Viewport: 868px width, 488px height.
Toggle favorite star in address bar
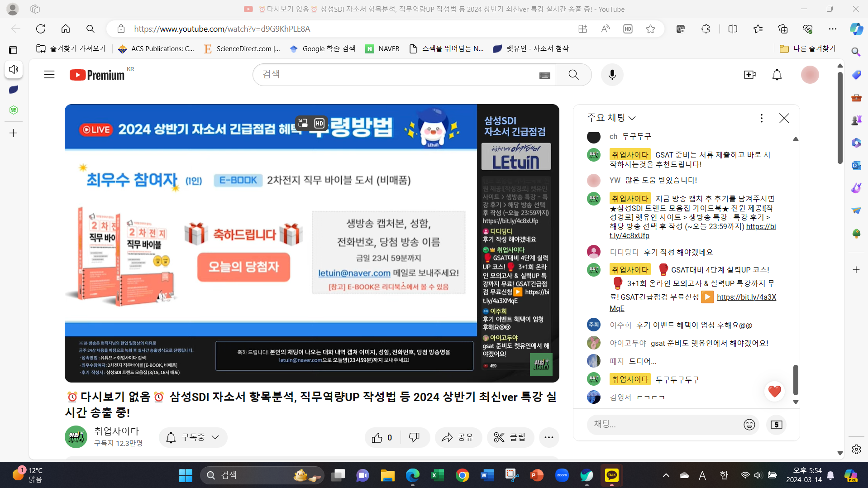pos(650,29)
